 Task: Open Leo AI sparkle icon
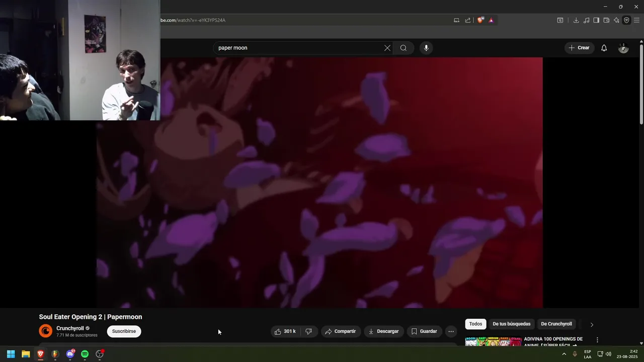616,20
